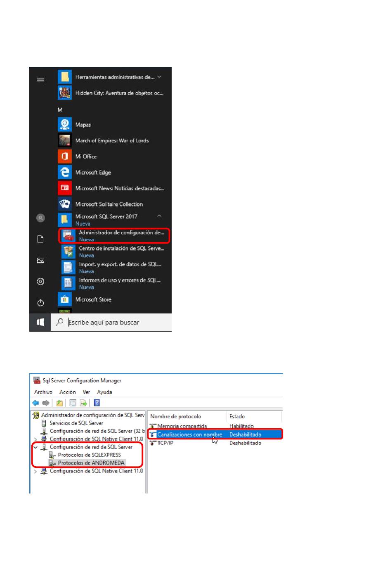This screenshot has width=392, height=586.
Task: Click the Back arrow in Configuration Manager toolbar
Action: click(x=36, y=403)
